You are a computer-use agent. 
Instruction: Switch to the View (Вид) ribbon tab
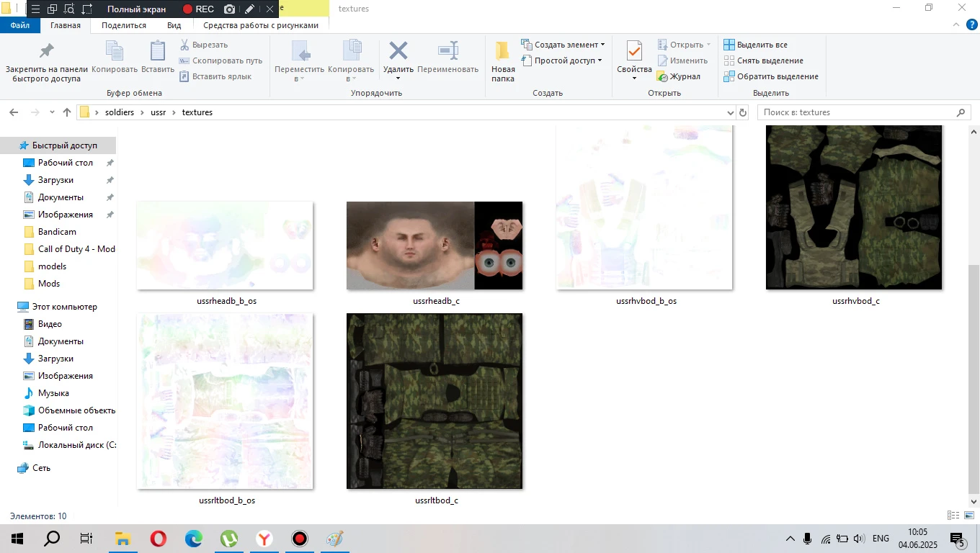(174, 25)
